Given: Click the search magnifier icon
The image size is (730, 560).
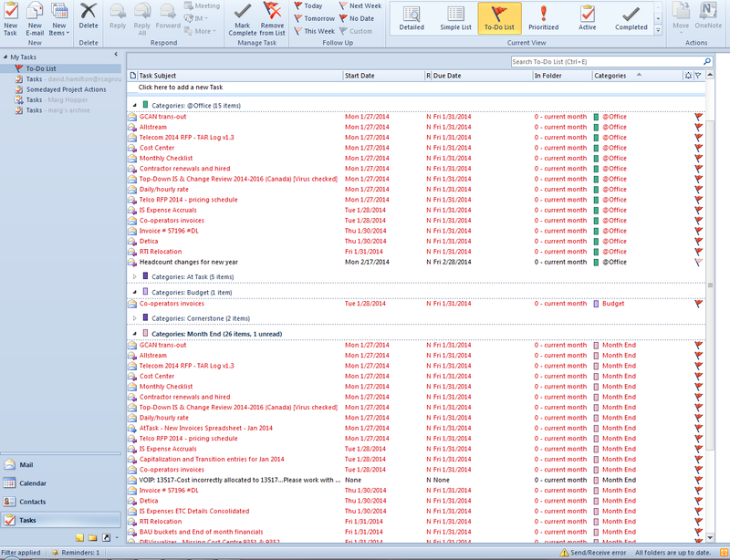Looking at the screenshot, I should pos(707,61).
